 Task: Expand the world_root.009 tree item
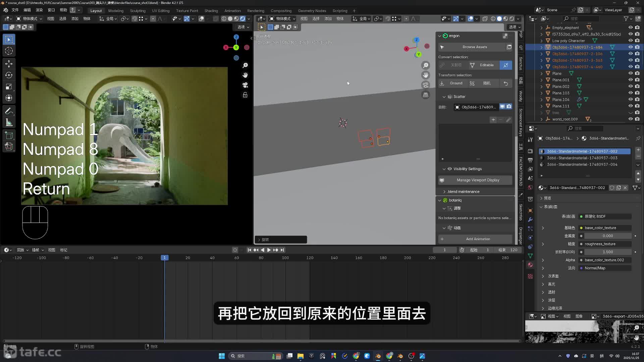pos(541,119)
